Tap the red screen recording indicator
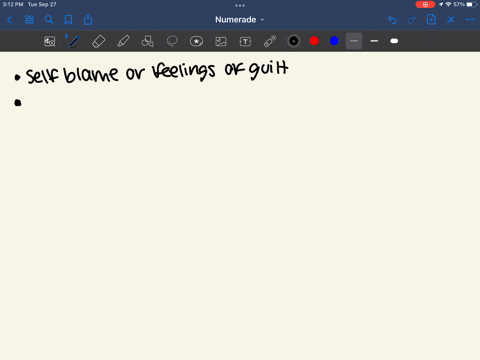The width and height of the screenshot is (480, 360). point(425,5)
